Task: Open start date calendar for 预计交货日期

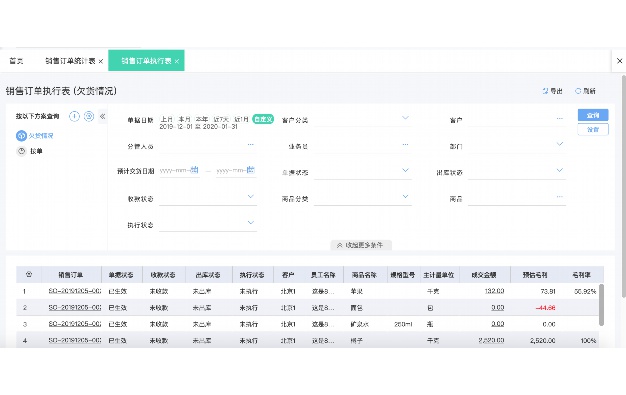Action: tap(194, 170)
